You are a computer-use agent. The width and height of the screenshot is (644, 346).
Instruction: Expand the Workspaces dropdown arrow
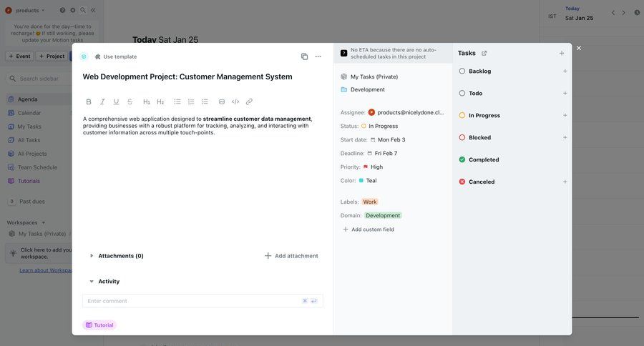44,222
